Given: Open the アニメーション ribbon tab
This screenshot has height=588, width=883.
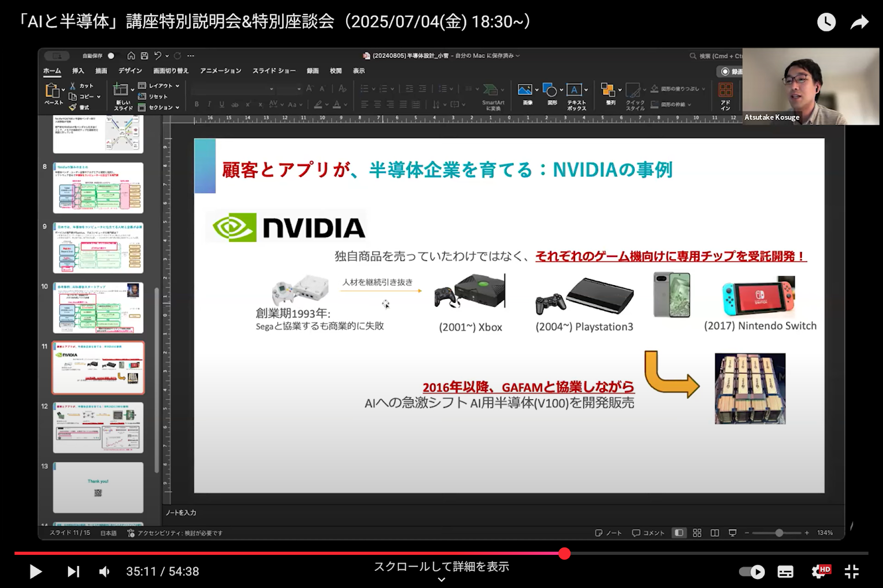Looking at the screenshot, I should [x=221, y=71].
